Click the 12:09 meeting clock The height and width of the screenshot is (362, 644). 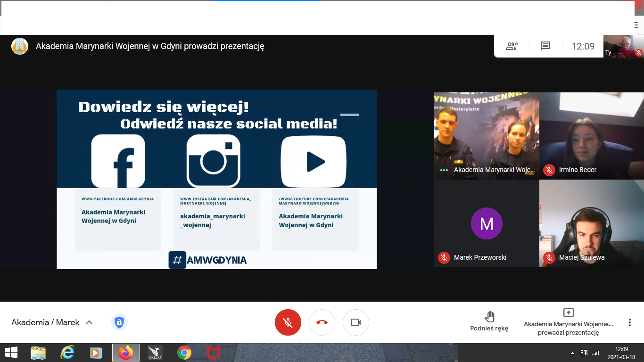click(583, 46)
